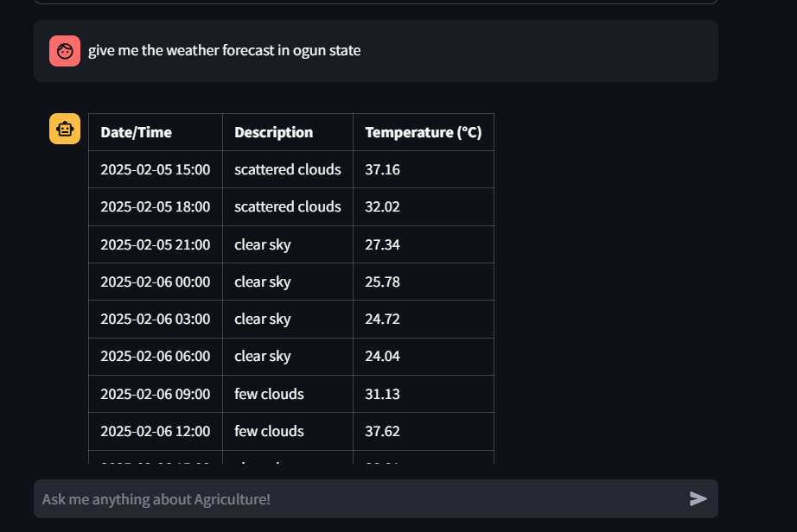Select the few clouds cell at 09:00
This screenshot has height=532, width=797.
point(269,394)
